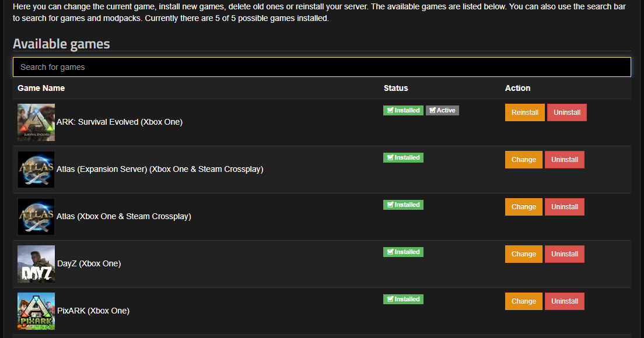Uninstall Atlas Xbox One & Steam Crossplay
The image size is (644, 338).
[x=564, y=207]
